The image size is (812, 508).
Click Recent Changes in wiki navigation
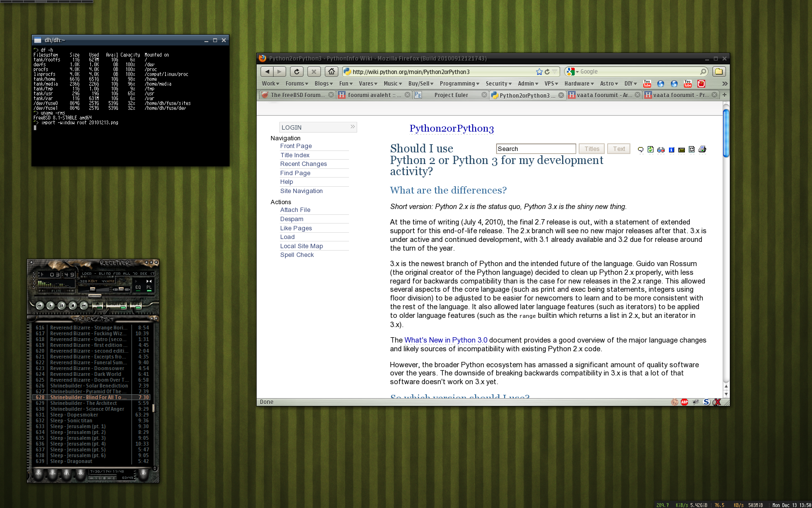pos(304,164)
